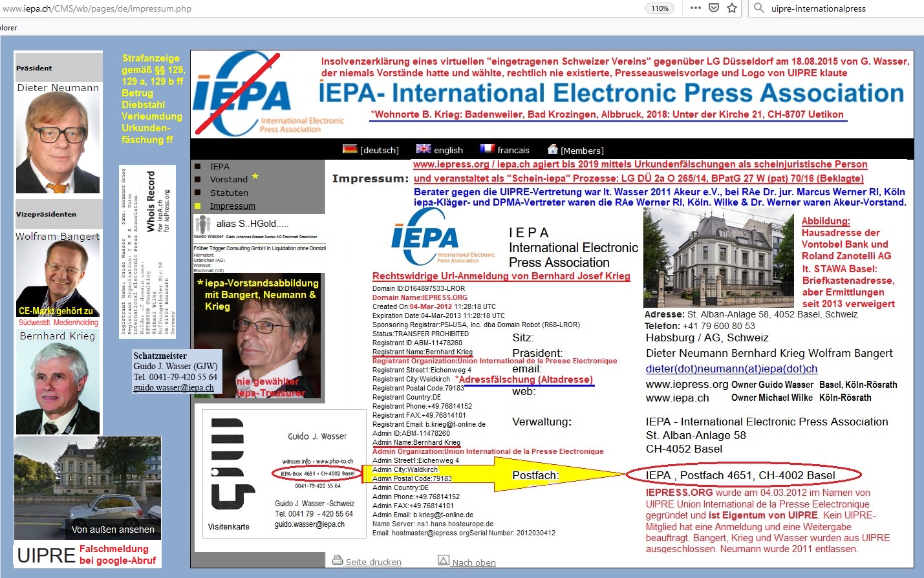The width and height of the screenshot is (924, 578).
Task: Click the printer icon next to Seite drucken
Action: (x=338, y=561)
